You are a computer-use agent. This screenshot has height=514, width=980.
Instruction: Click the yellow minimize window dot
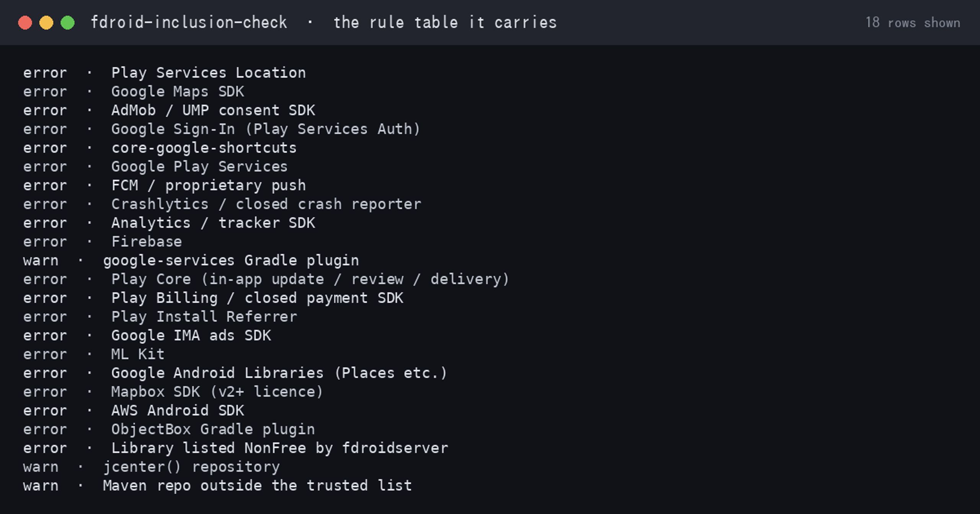[46, 23]
